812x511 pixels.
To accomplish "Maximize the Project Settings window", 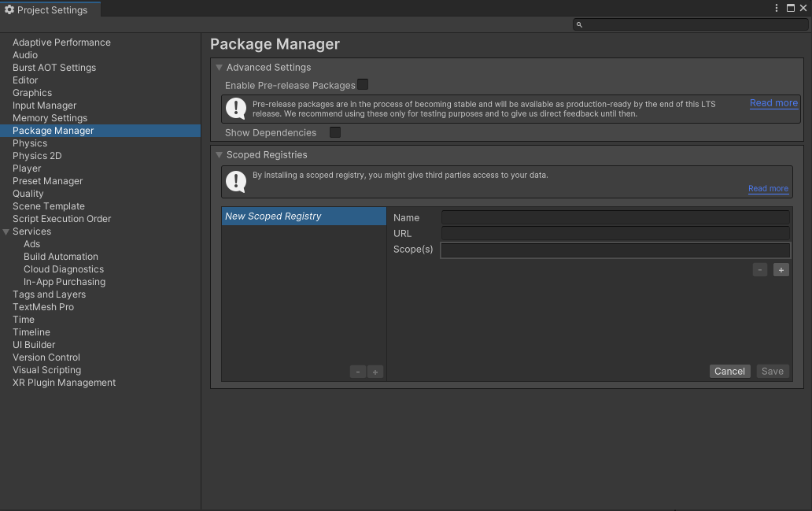I will [791, 8].
